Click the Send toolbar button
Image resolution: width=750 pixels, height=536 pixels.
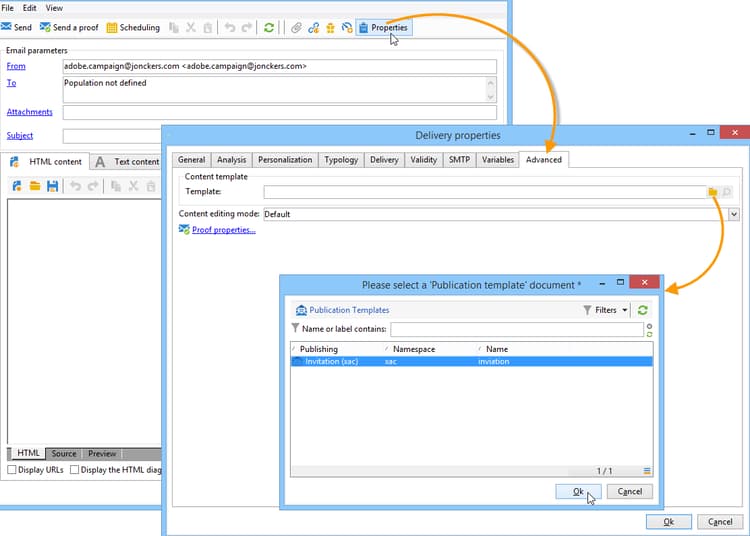(x=16, y=27)
